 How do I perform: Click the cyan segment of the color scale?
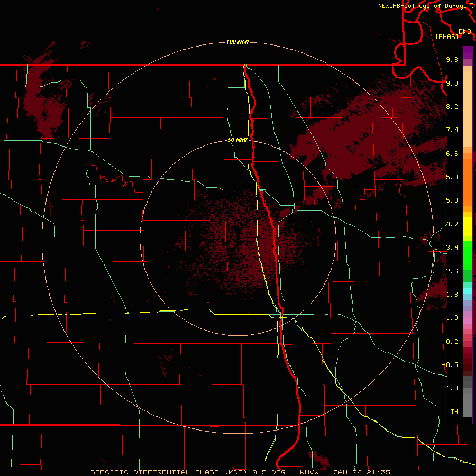[467, 291]
